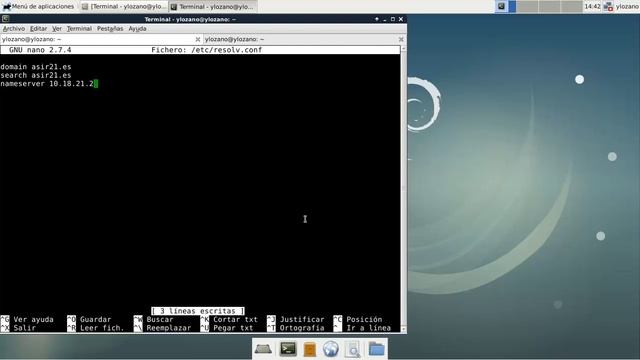Switch to the last workspace in the pager

coord(571,7)
